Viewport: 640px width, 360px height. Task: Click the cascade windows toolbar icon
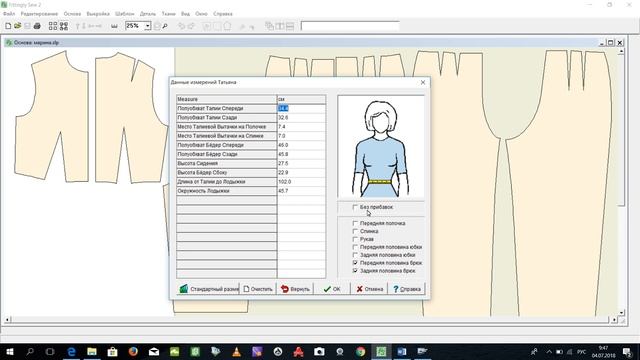[x=269, y=26]
